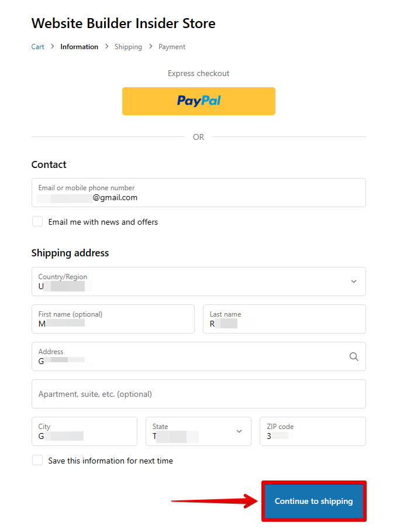Click the PayPal express checkout button
This screenshot has width=400, height=532.
[198, 101]
